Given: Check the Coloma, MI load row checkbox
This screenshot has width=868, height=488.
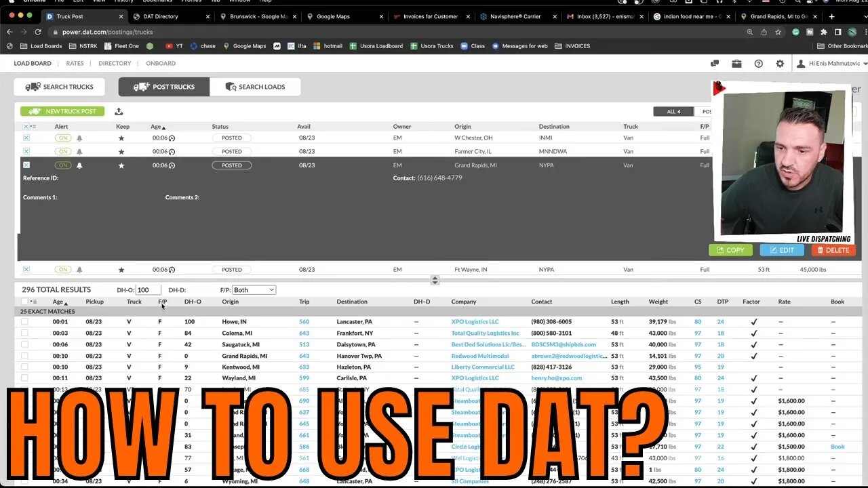Looking at the screenshot, I should [24, 333].
